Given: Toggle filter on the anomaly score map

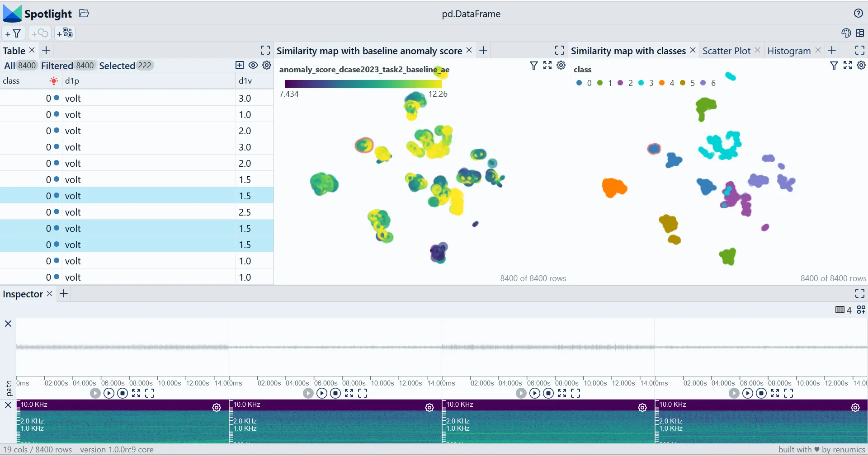Looking at the screenshot, I should click(534, 66).
